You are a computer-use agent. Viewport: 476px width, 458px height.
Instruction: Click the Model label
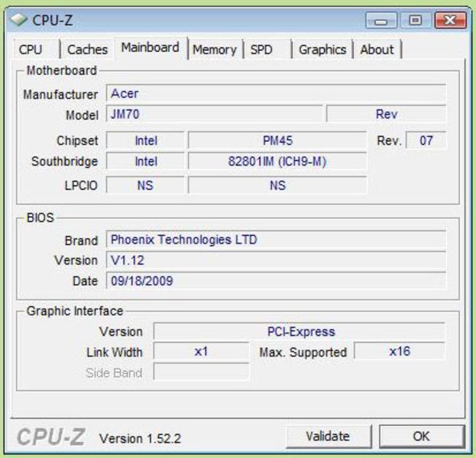82,115
